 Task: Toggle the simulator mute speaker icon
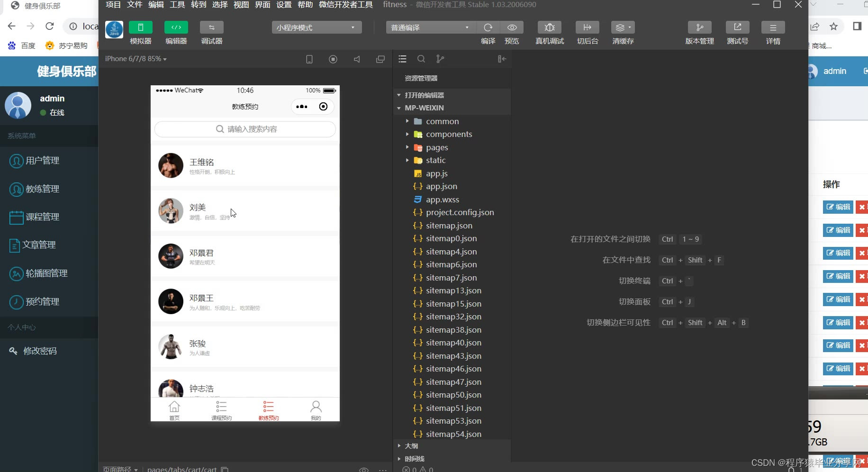point(357,59)
